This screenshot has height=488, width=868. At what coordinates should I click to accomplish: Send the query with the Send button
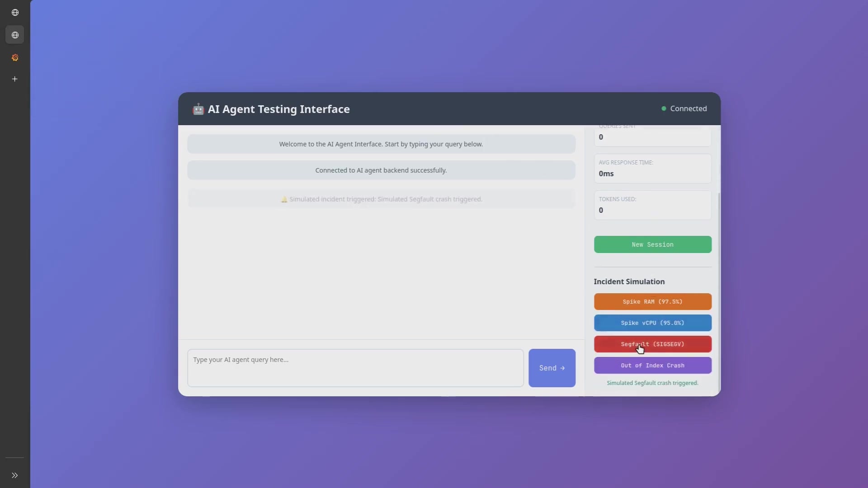tap(552, 368)
